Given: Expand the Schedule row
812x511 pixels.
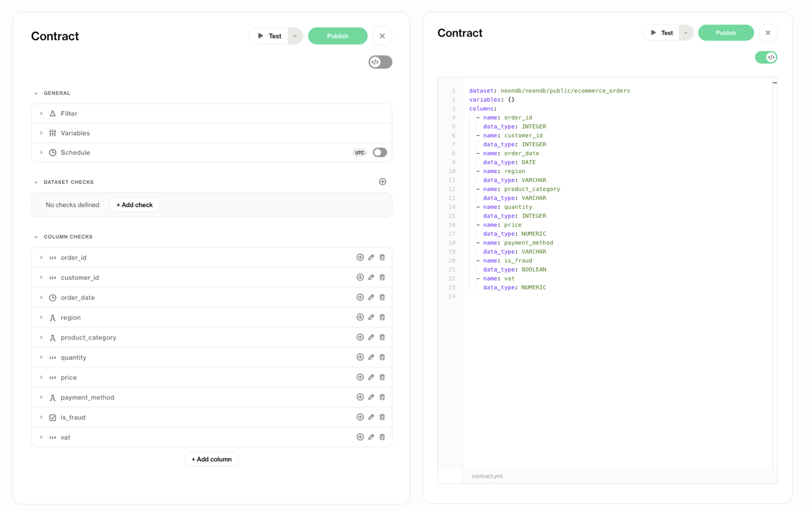Looking at the screenshot, I should point(41,152).
